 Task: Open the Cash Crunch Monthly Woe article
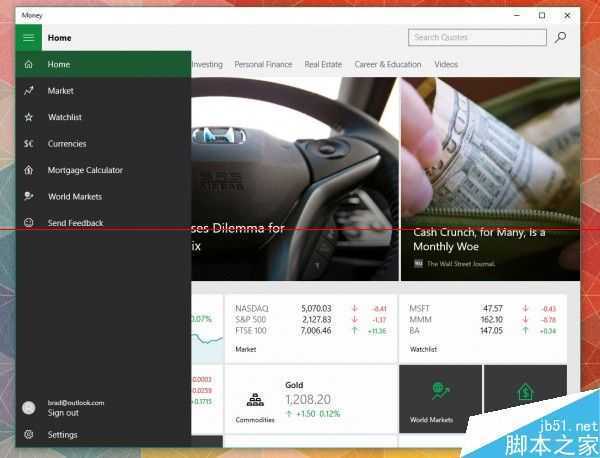(490, 179)
